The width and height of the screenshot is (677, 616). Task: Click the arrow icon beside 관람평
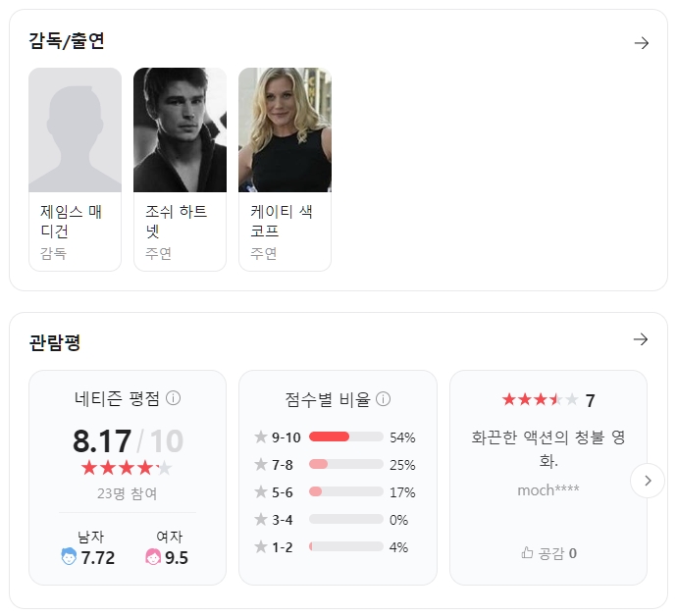tap(641, 339)
